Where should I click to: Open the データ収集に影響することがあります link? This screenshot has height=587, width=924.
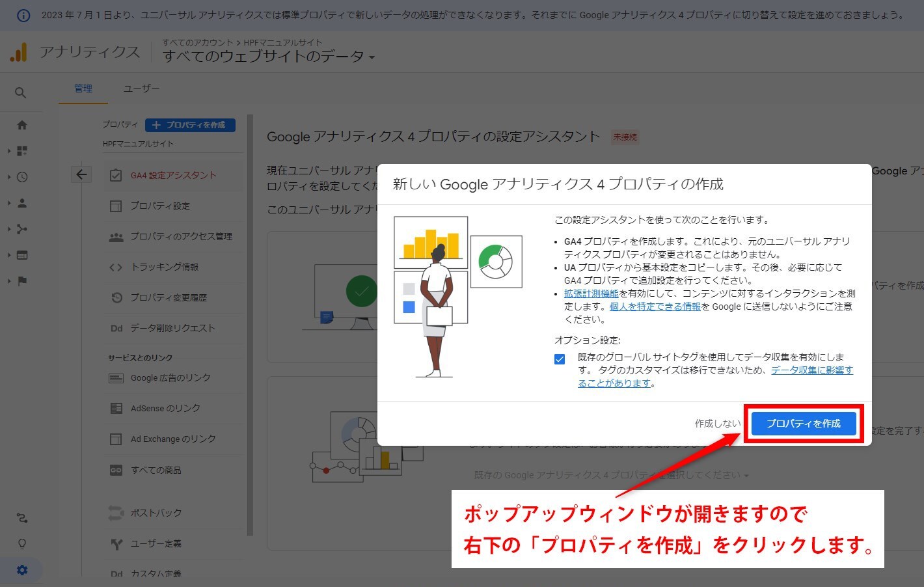pos(716,377)
